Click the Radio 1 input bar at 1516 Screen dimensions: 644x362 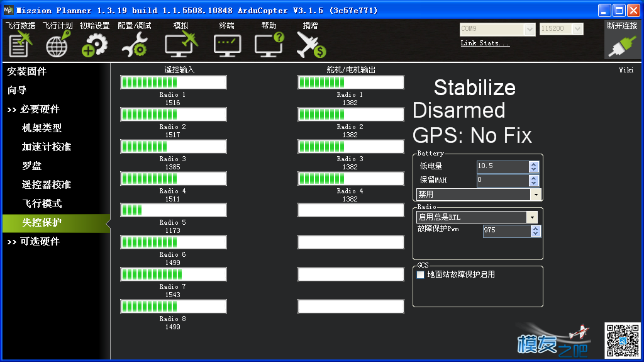click(x=174, y=82)
